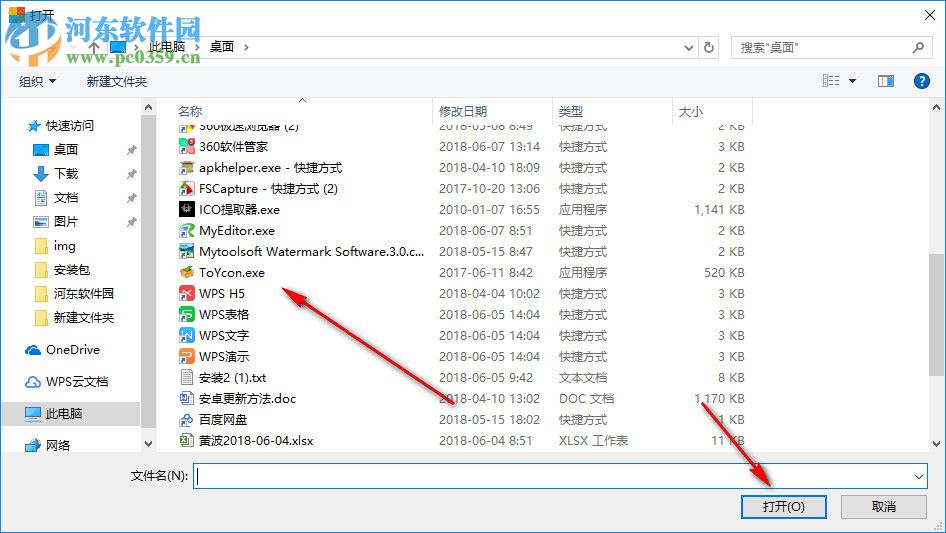Click the 搜索"桌面" search box

[830, 47]
